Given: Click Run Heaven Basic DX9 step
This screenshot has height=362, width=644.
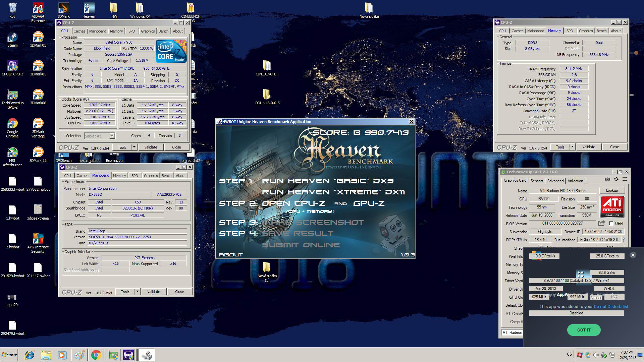Looking at the screenshot, I should click(x=328, y=181).
